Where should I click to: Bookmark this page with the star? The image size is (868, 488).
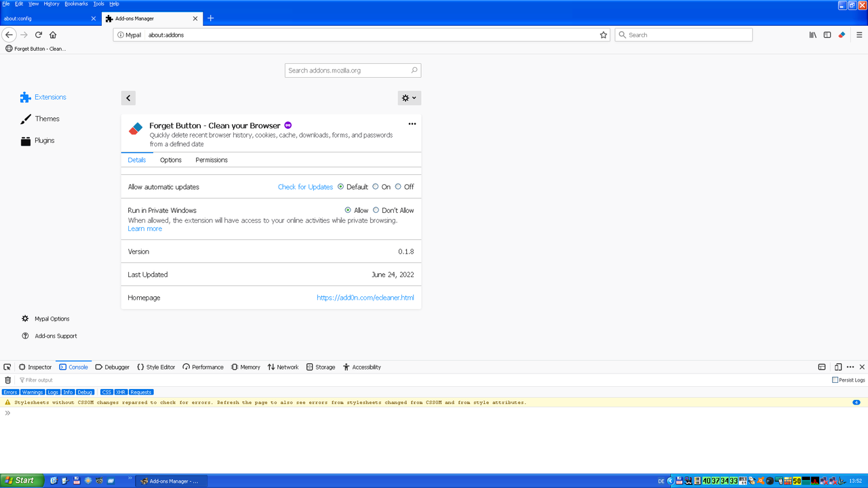(x=604, y=35)
